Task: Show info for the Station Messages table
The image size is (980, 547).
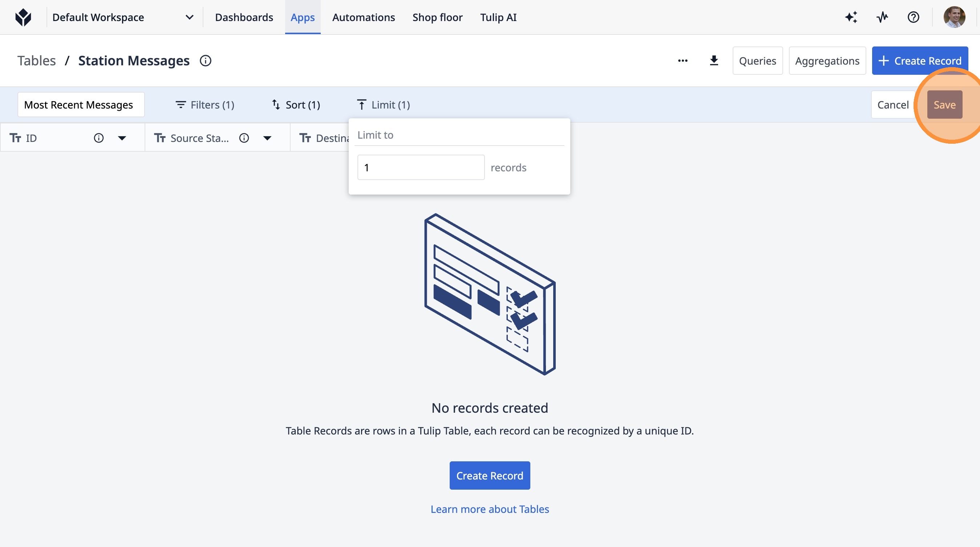Action: click(x=206, y=61)
